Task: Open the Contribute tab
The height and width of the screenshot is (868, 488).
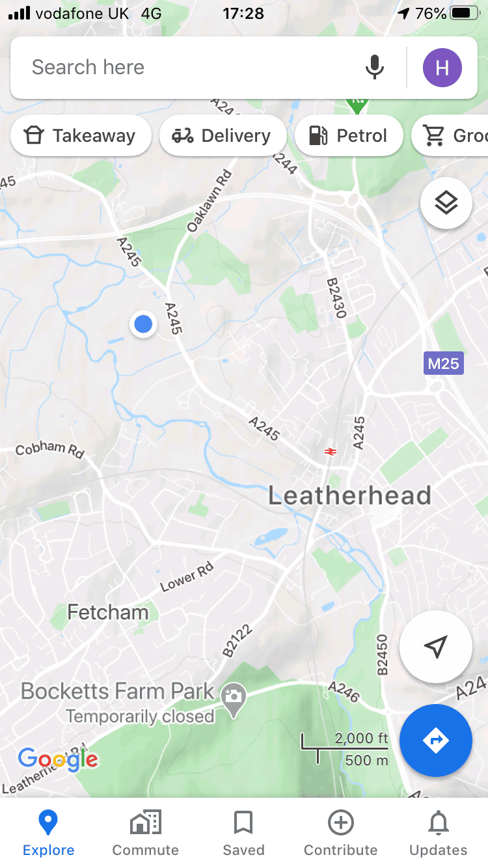Action: [x=341, y=833]
